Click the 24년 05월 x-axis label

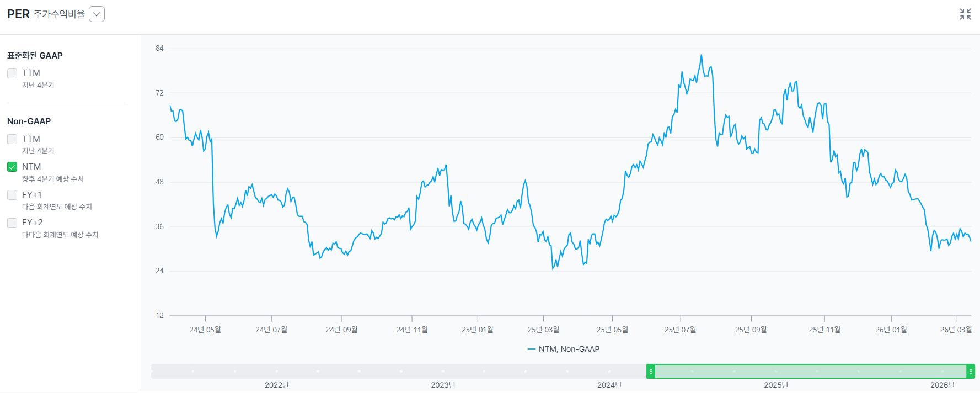pos(205,330)
